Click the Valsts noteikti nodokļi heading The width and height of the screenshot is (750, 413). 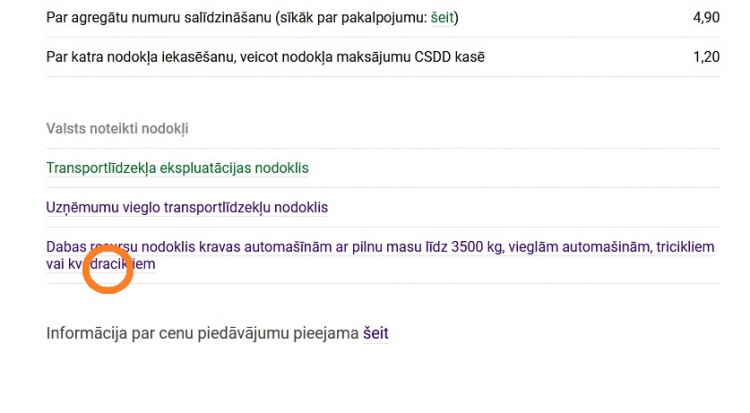[x=117, y=129]
